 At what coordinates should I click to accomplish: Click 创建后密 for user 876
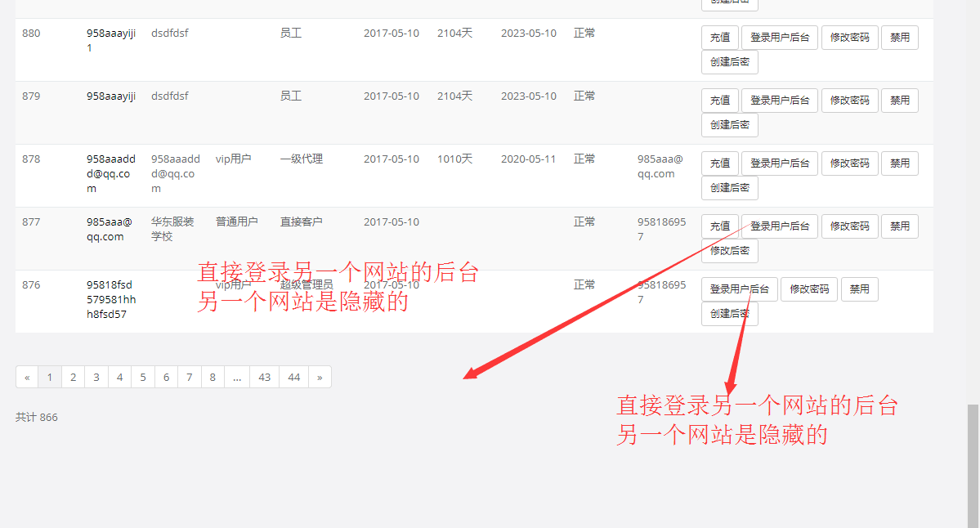pos(729,314)
